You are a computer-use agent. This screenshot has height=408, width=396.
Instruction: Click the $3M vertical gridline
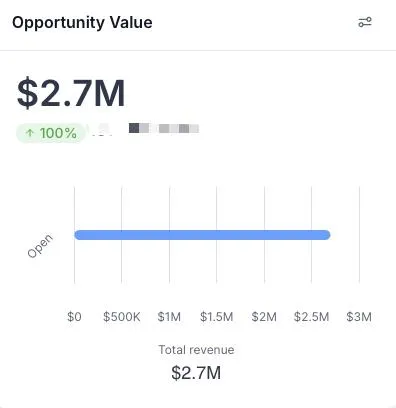pos(359,235)
